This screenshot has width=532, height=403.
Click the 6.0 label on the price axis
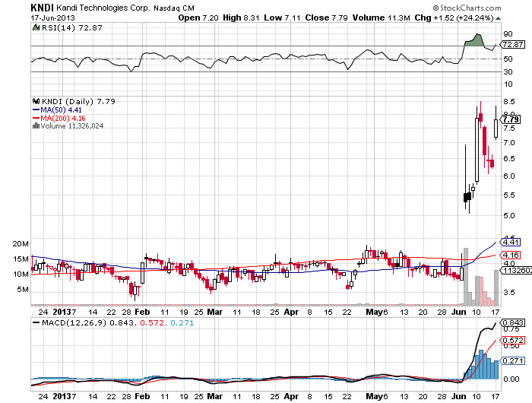(x=509, y=176)
